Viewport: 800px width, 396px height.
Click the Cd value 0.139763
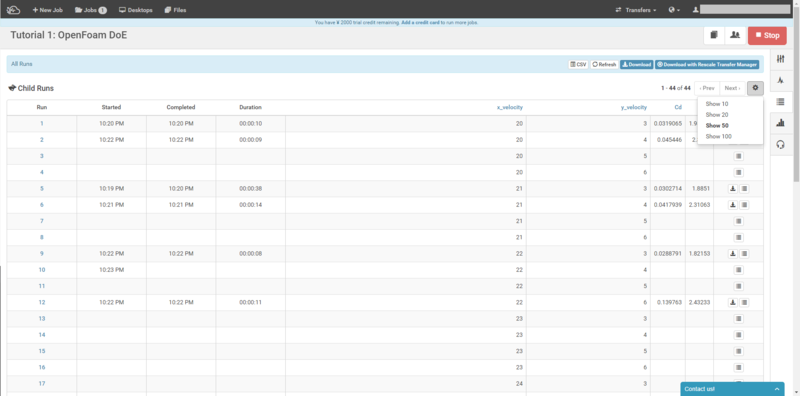tap(668, 303)
